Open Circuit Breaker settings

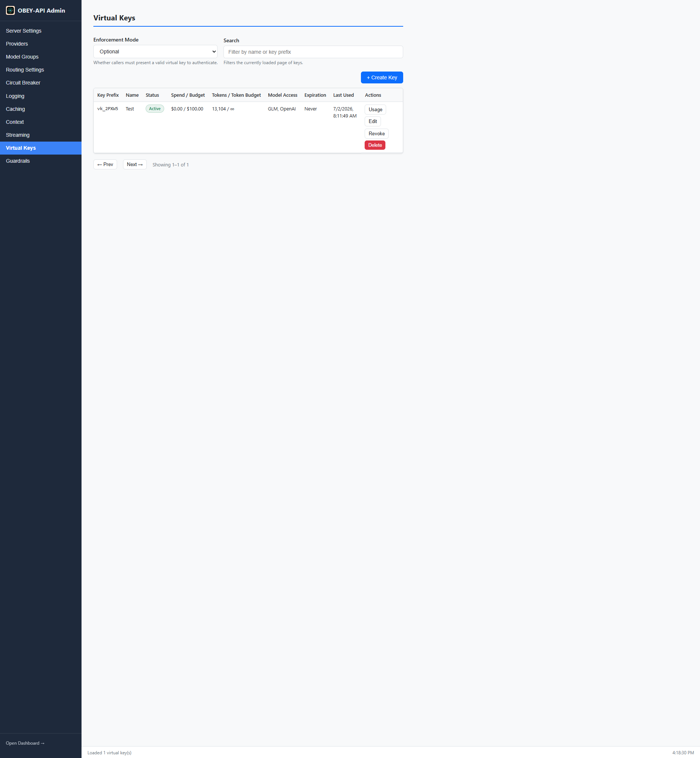40,83
